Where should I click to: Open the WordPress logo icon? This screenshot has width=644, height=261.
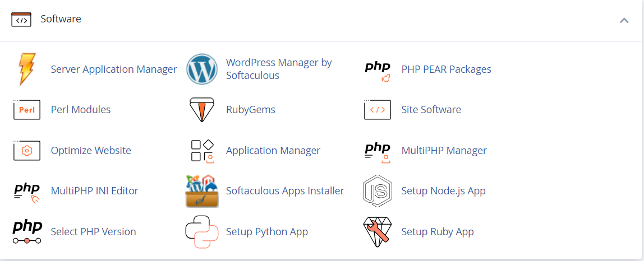(x=201, y=69)
